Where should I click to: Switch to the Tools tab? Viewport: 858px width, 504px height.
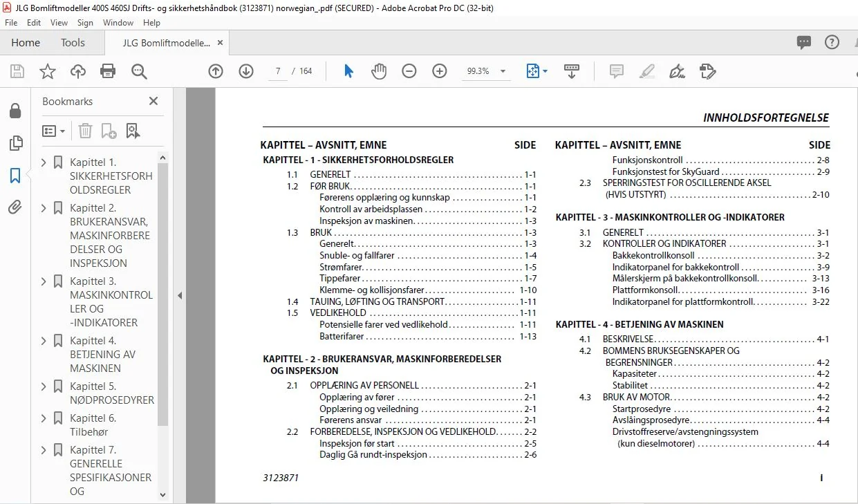[73, 42]
